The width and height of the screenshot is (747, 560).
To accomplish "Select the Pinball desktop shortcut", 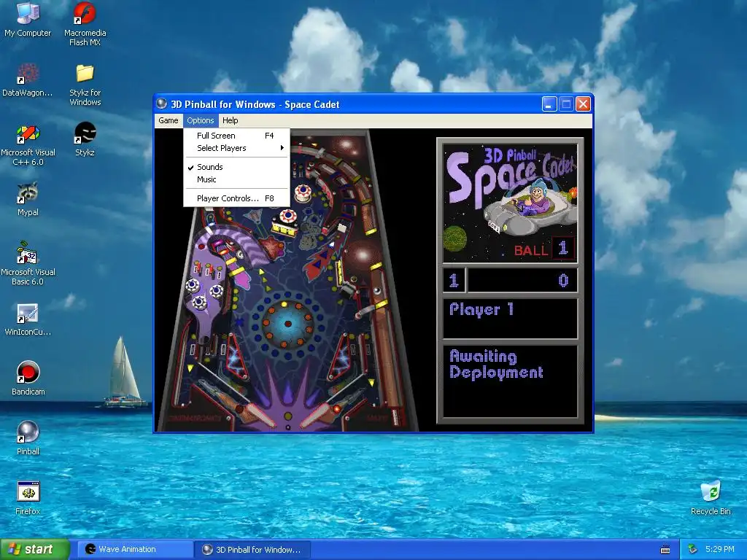I will tap(28, 438).
